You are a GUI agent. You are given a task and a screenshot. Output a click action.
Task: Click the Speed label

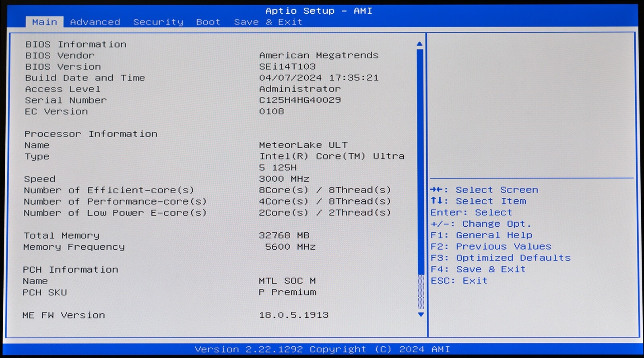pyautogui.click(x=39, y=179)
